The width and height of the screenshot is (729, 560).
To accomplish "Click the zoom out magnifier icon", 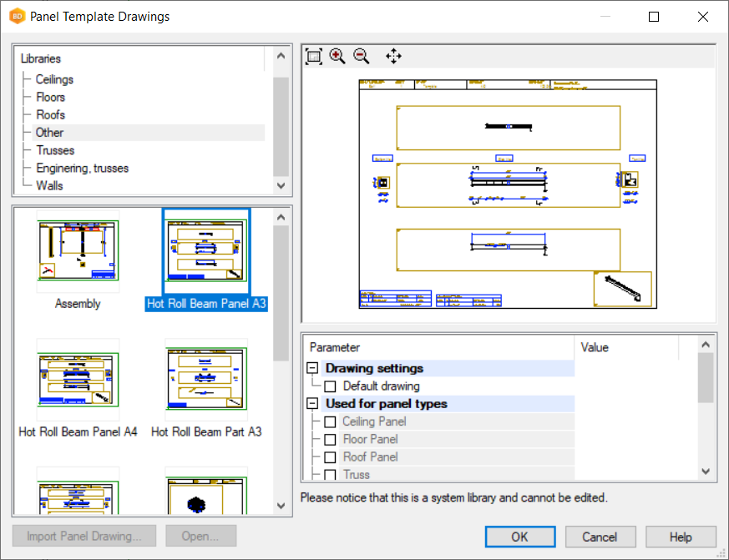I will click(362, 56).
